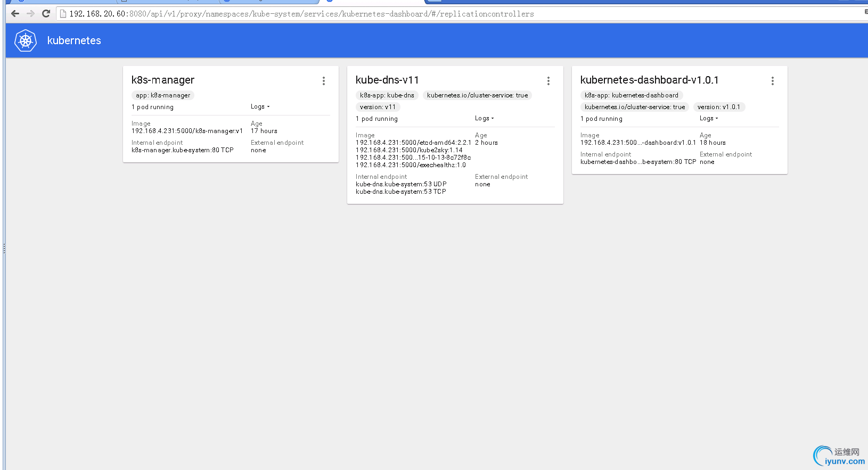
Task: Click '1 pod running' on k8s-manager card
Action: tap(153, 107)
